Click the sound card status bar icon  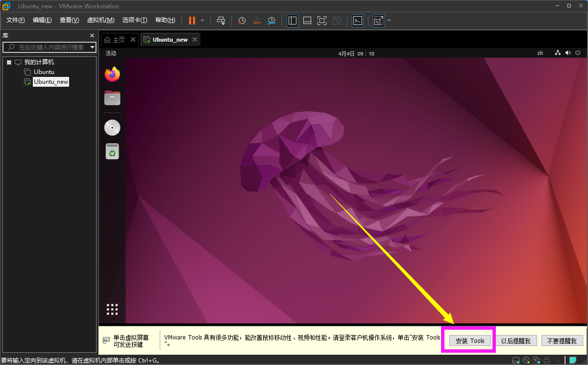coord(557,360)
